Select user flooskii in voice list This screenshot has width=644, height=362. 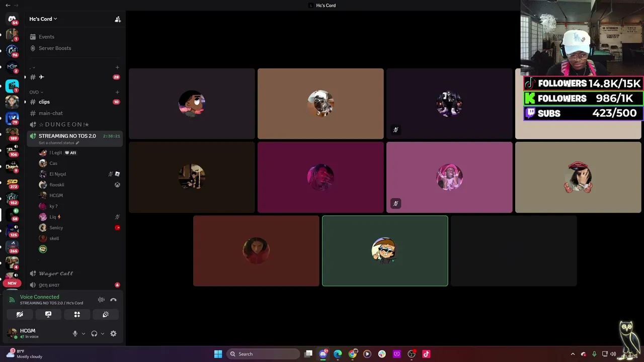[79, 185]
